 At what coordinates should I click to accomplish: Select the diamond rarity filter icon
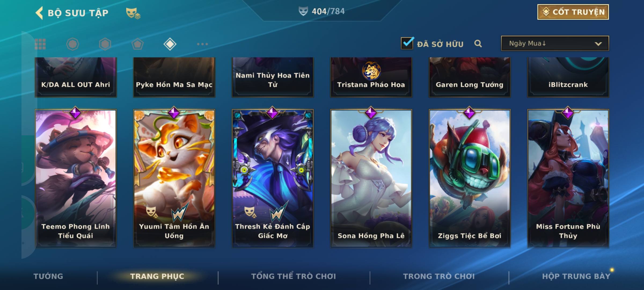[170, 44]
